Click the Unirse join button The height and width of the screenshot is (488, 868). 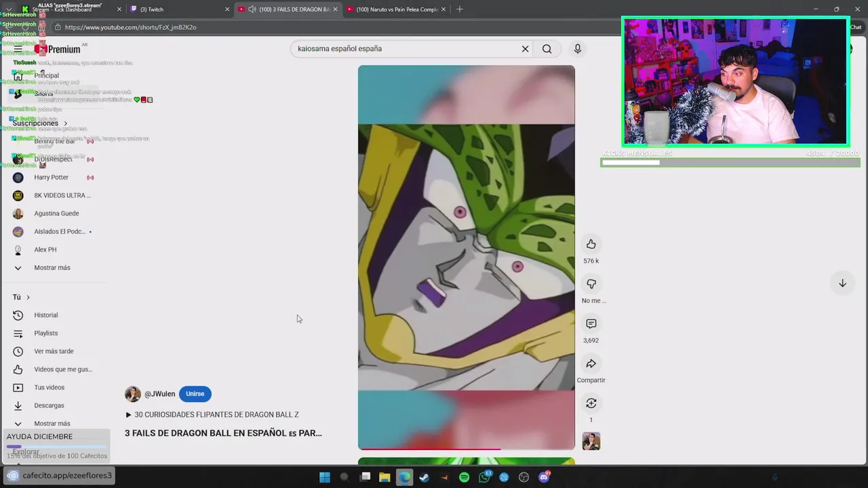[195, 394]
